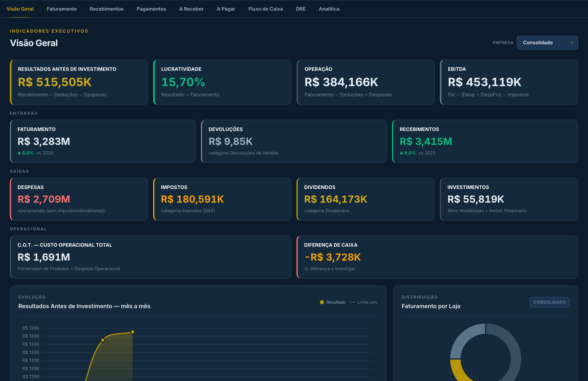Click the 'categoria Devoluções de Vendas' caption
Screen dimensions: 588x381
coord(243,153)
